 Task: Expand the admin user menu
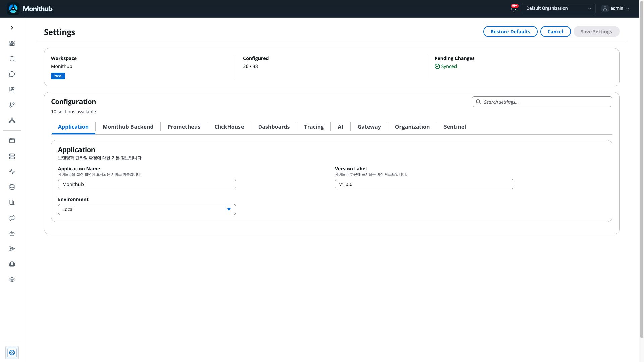point(616,9)
